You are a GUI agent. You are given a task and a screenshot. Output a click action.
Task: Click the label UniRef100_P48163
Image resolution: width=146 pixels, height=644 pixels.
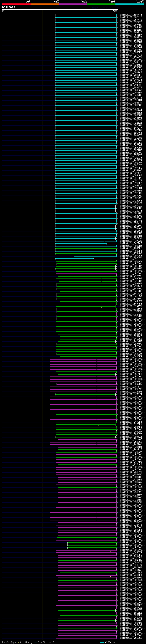[x=131, y=570]
